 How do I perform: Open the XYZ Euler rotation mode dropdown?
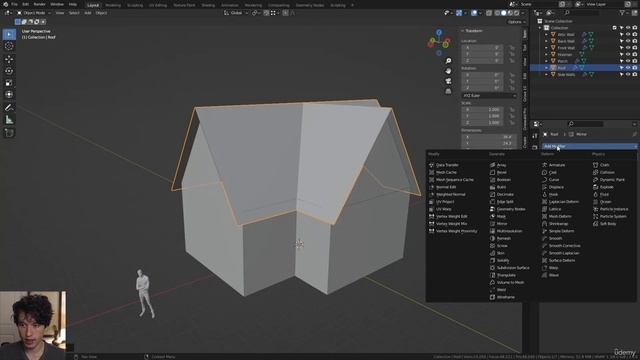[x=489, y=96]
